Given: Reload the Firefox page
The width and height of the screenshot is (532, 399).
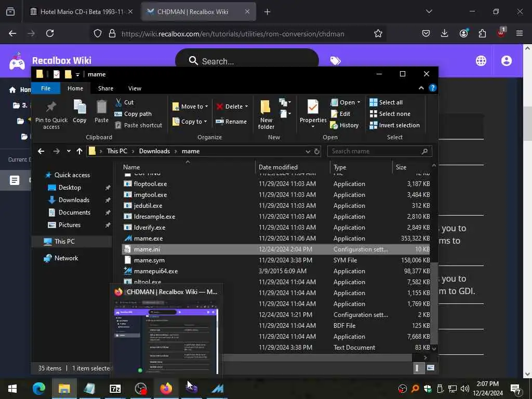Looking at the screenshot, I should pyautogui.click(x=50, y=33).
